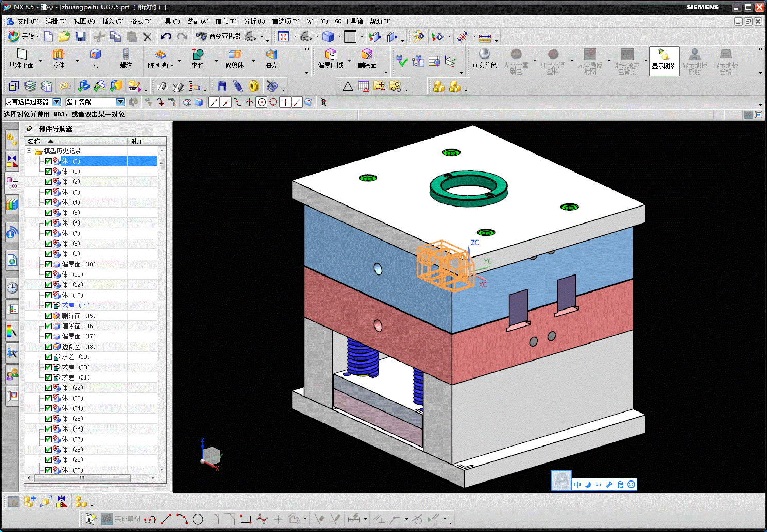Toggle the 边倒圆 (18) checkbox
Image resolution: width=767 pixels, height=532 pixels.
click(48, 347)
